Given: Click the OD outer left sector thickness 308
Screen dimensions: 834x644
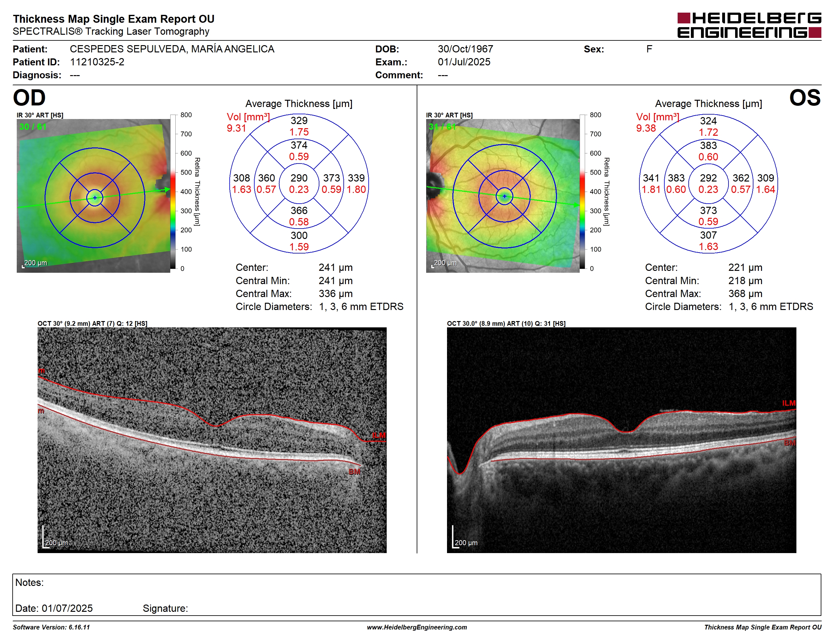Looking at the screenshot, I should pos(241,178).
